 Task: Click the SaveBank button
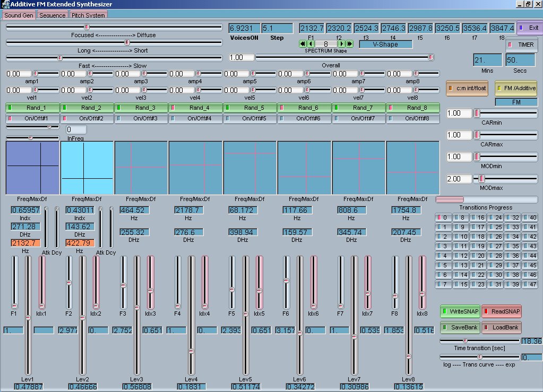[x=460, y=327]
